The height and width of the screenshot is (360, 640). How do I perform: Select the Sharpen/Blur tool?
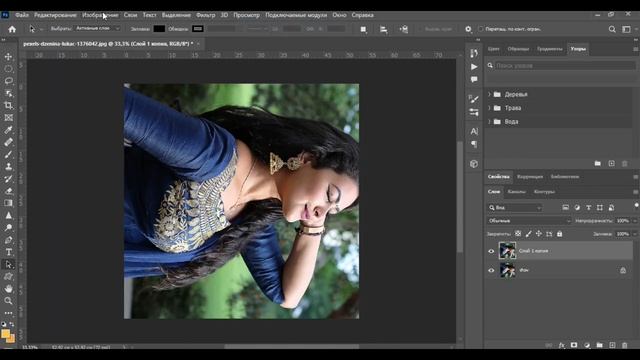pos(8,215)
